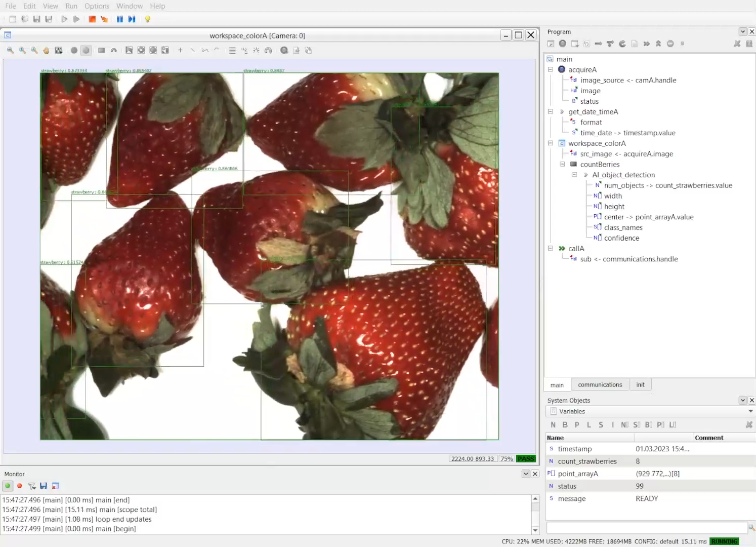Collapse the countBerries tree node
The image size is (756, 547).
point(562,164)
